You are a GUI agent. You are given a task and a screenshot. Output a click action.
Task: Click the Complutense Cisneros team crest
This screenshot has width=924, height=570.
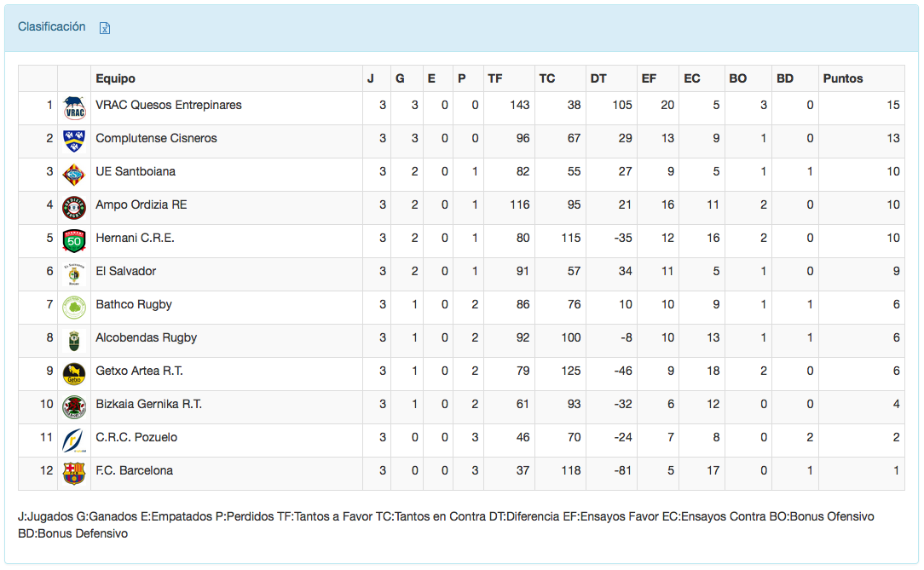tap(74, 141)
